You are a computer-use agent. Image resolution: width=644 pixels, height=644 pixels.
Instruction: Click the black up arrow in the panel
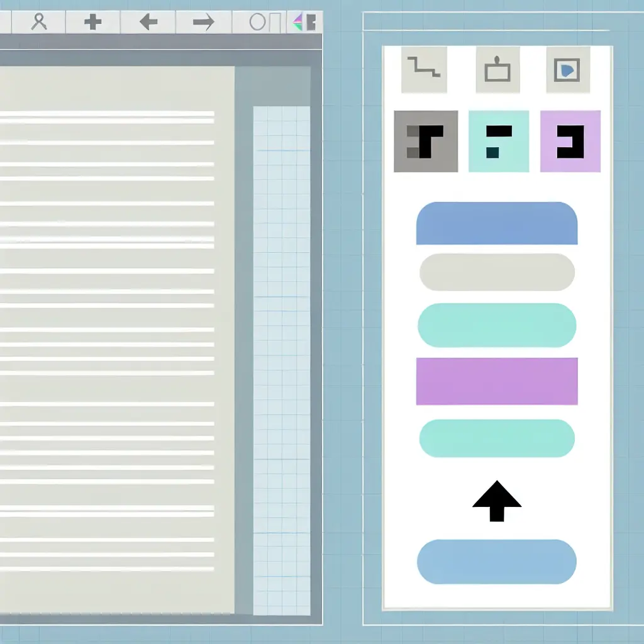click(496, 499)
